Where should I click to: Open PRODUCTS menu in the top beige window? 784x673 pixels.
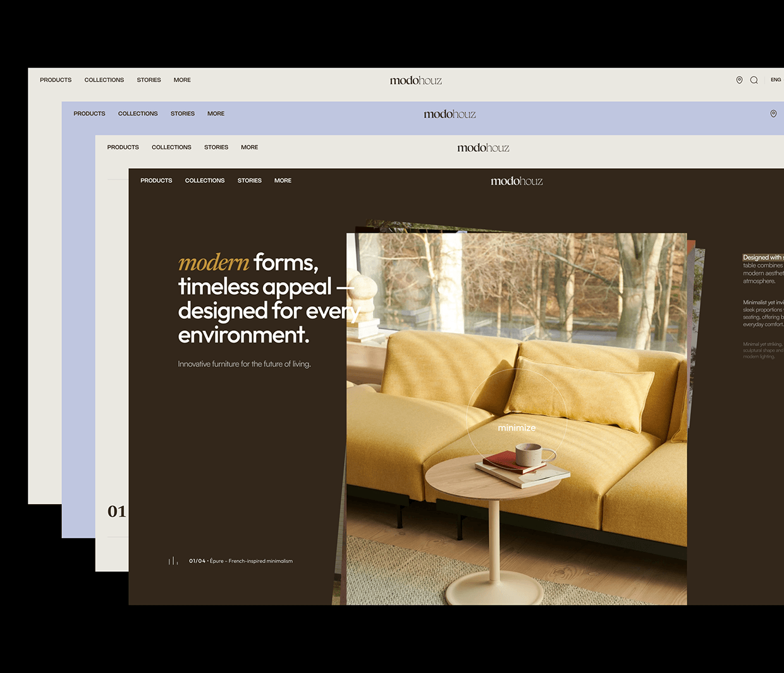click(56, 80)
